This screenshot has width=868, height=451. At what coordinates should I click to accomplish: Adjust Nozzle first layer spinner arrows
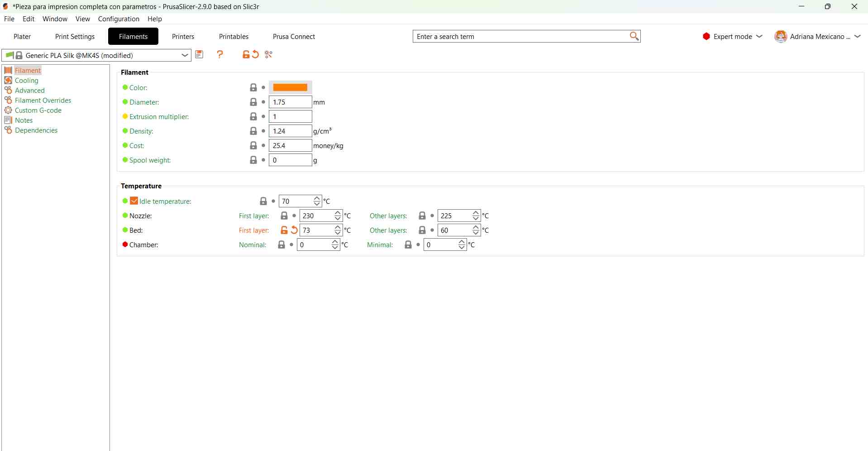(x=338, y=216)
